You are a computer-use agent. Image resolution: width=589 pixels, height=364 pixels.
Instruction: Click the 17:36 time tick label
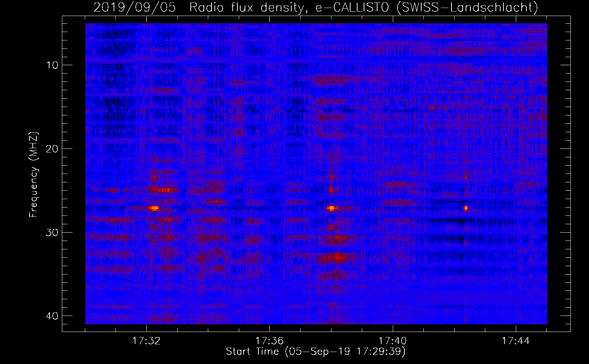pos(269,341)
